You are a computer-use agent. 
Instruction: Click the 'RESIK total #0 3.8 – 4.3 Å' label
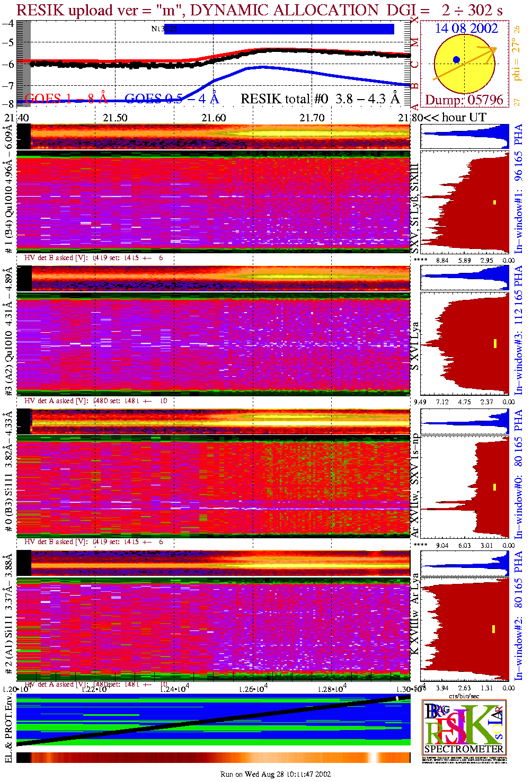320,99
